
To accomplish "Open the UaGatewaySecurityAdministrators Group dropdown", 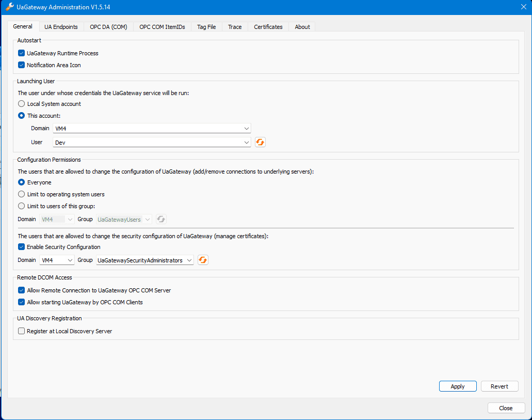I will 145,260.
